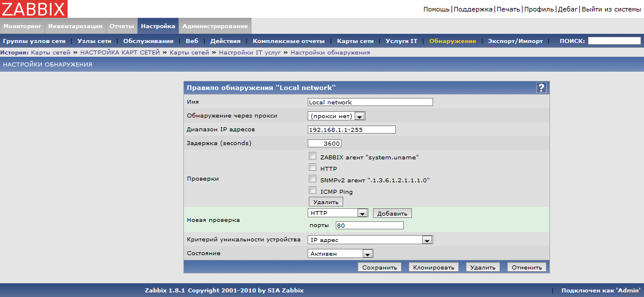
Task: Open Группы узлов сети submenu
Action: click(x=34, y=41)
